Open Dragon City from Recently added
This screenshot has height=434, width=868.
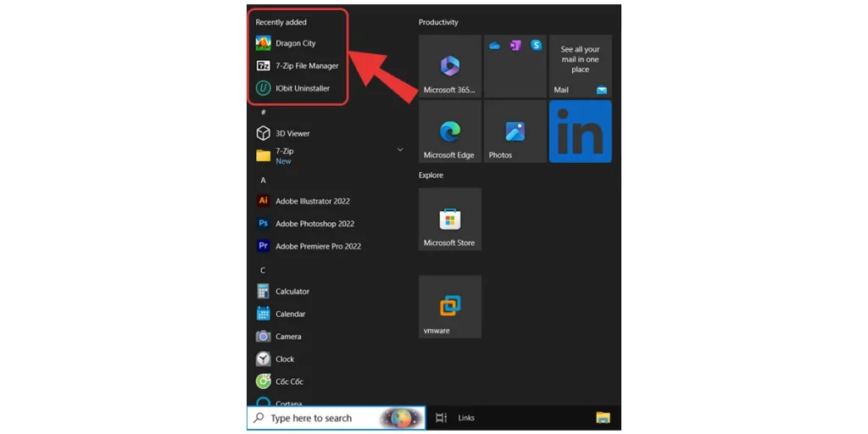tap(294, 43)
